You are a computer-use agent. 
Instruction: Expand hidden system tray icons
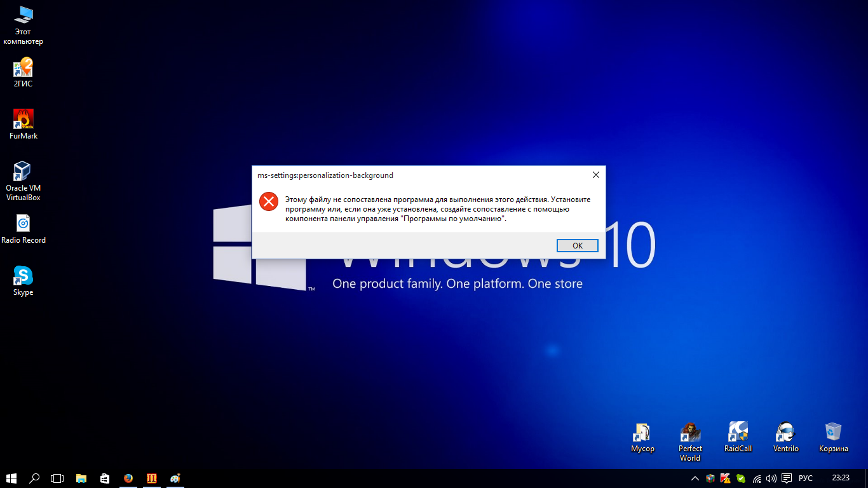pyautogui.click(x=695, y=478)
